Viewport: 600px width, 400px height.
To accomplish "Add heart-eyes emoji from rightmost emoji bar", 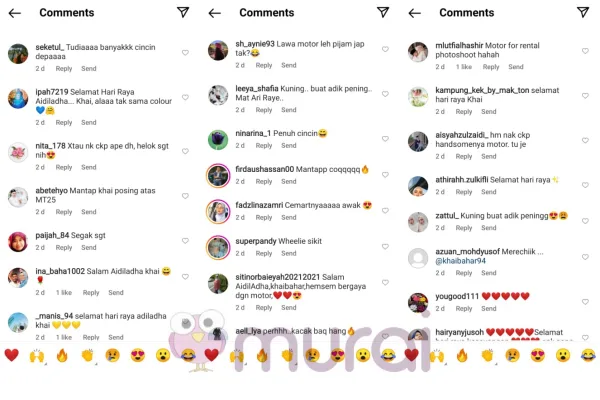I will 538,356.
